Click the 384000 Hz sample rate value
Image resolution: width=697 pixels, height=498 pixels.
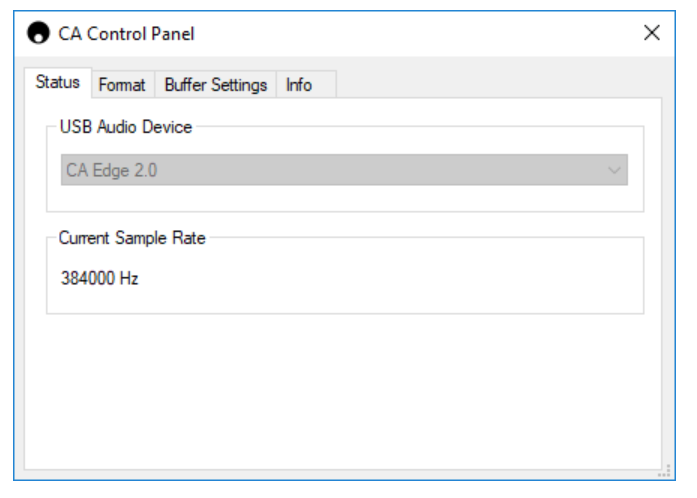click(100, 278)
